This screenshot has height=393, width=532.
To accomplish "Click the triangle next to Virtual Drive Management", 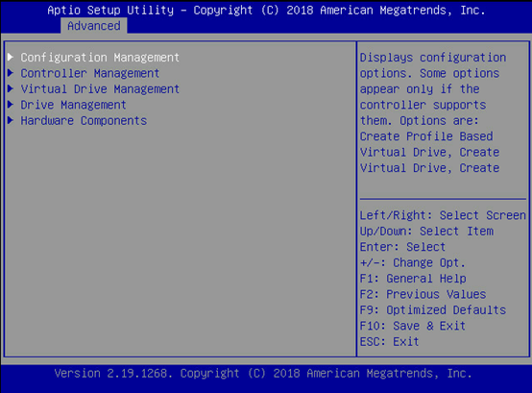I will (11, 88).
